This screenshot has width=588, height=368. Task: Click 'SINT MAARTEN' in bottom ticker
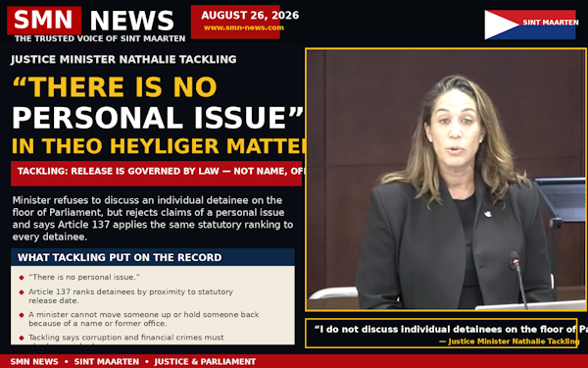(107, 361)
